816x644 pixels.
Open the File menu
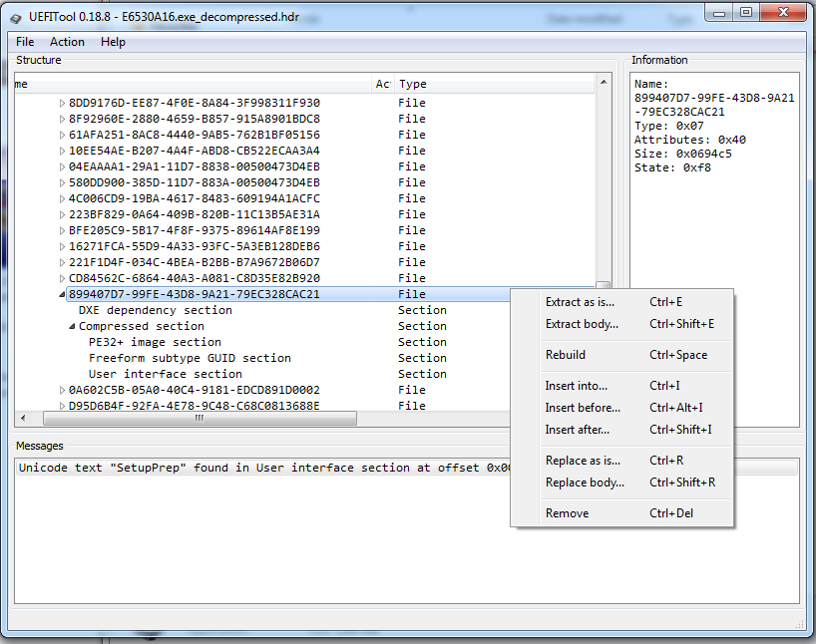click(x=25, y=42)
